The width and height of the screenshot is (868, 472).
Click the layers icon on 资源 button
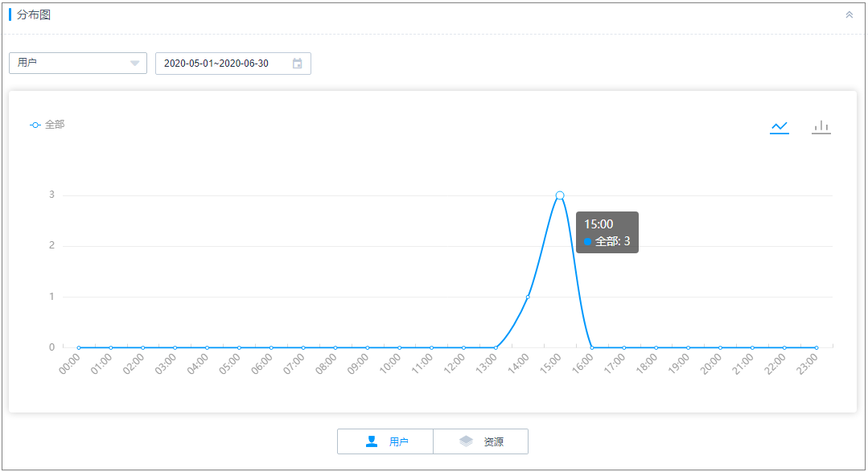(466, 441)
